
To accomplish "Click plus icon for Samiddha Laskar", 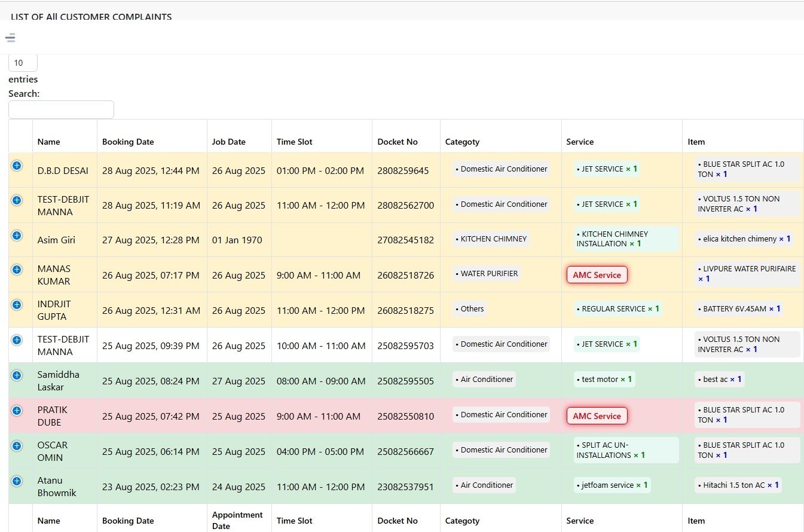I will (x=17, y=375).
